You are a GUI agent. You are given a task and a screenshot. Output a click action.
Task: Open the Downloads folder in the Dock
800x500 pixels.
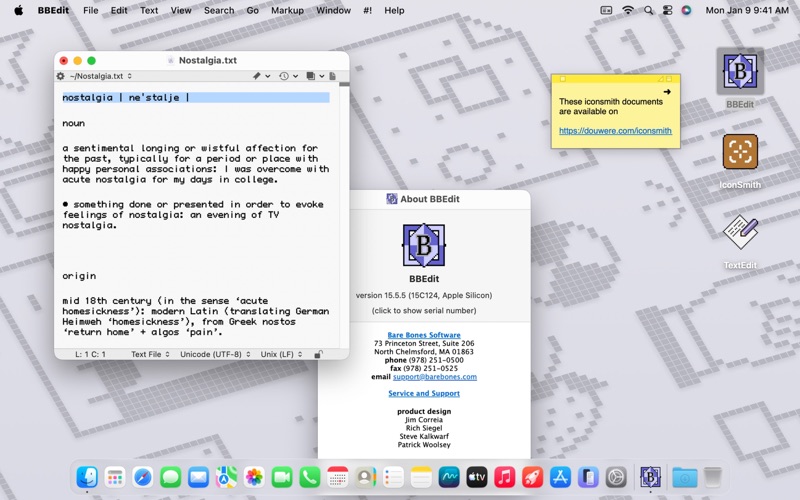(685, 478)
